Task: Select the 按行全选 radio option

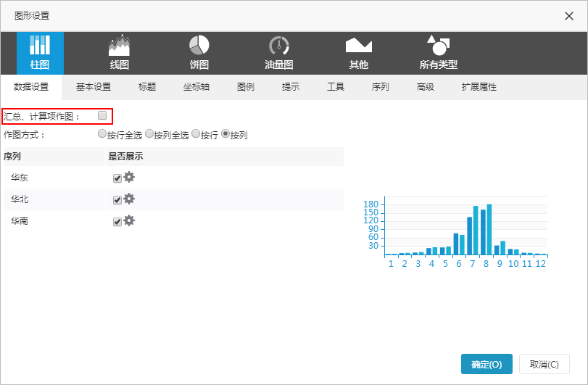Action: (102, 133)
